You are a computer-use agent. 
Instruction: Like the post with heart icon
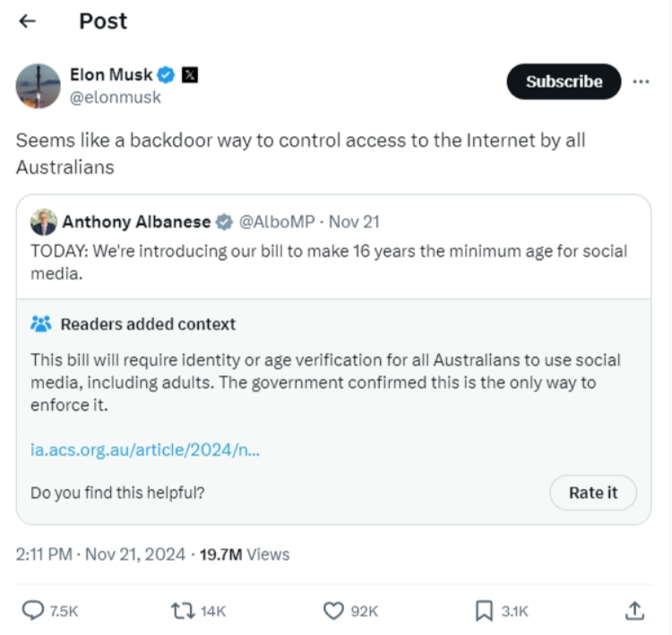point(333,611)
